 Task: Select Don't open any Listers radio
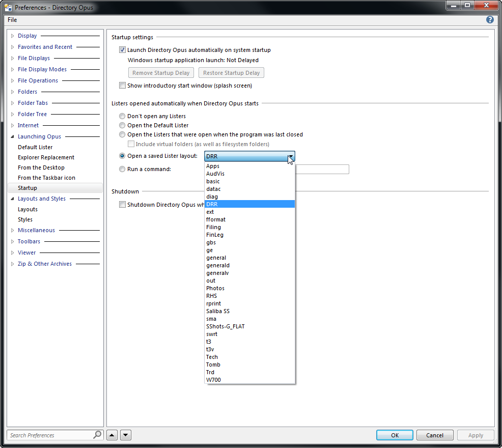pos(122,116)
